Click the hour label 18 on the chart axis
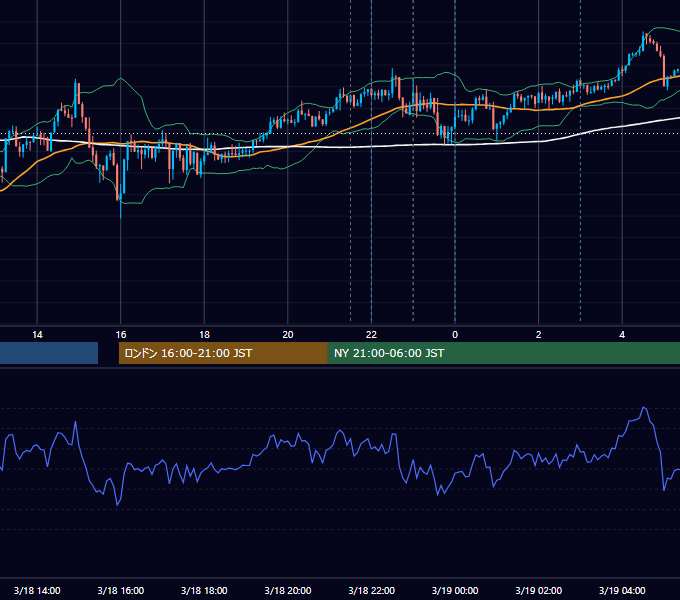680x600 pixels. tap(204, 335)
